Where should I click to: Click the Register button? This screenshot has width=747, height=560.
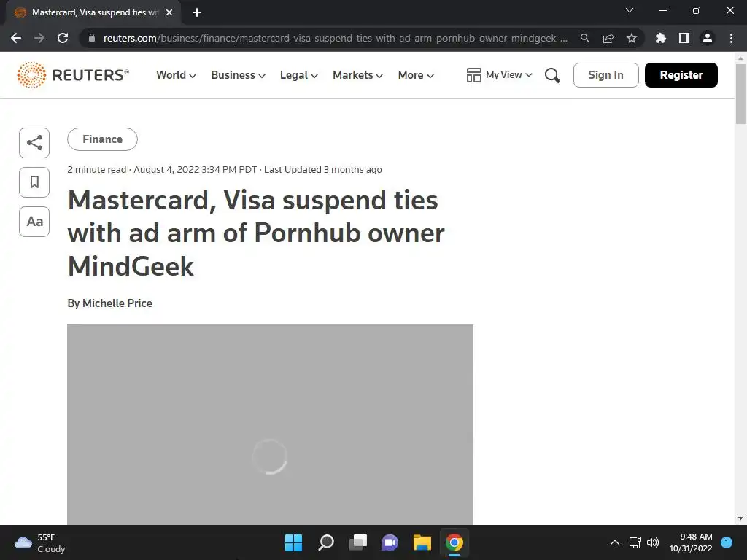[x=681, y=75]
